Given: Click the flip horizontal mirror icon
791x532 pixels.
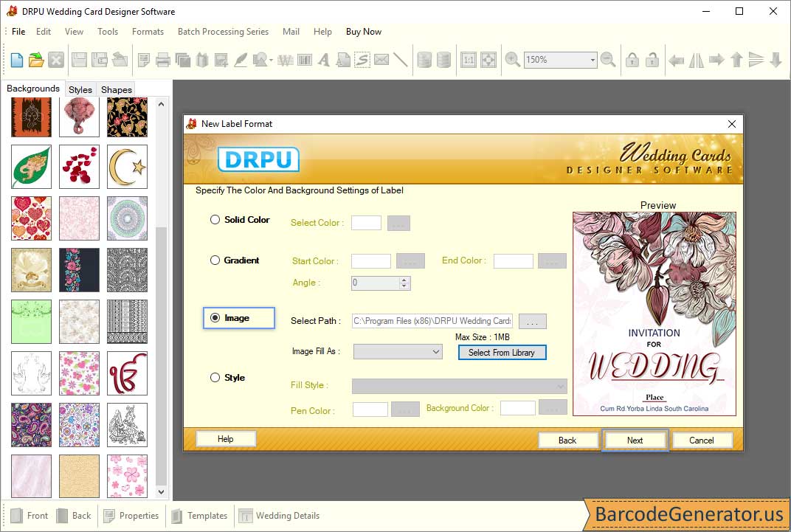Looking at the screenshot, I should pyautogui.click(x=696, y=61).
